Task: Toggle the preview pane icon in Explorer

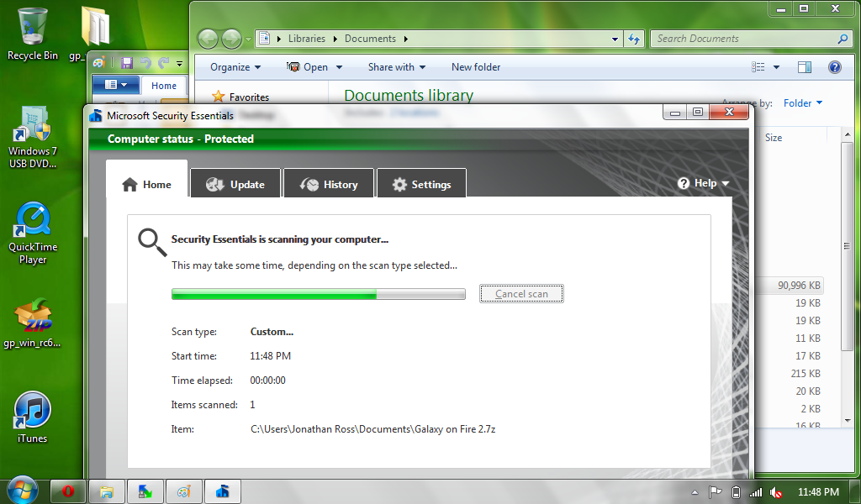Action: click(805, 67)
